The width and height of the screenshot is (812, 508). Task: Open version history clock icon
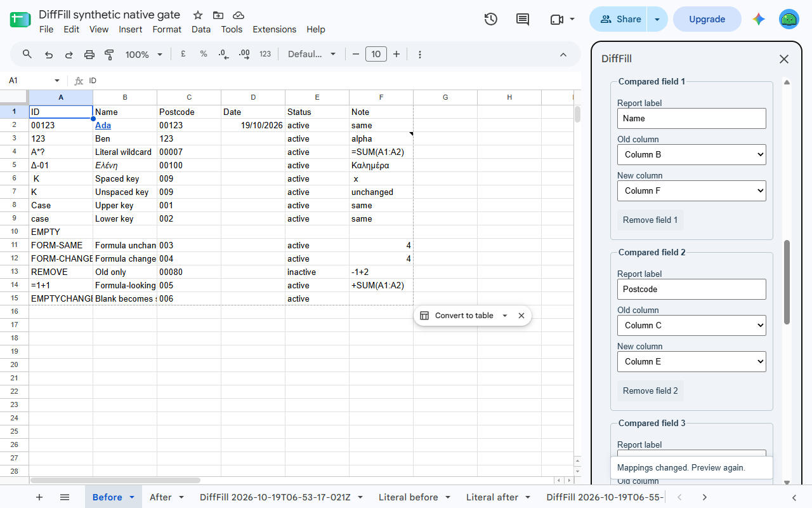click(x=490, y=19)
